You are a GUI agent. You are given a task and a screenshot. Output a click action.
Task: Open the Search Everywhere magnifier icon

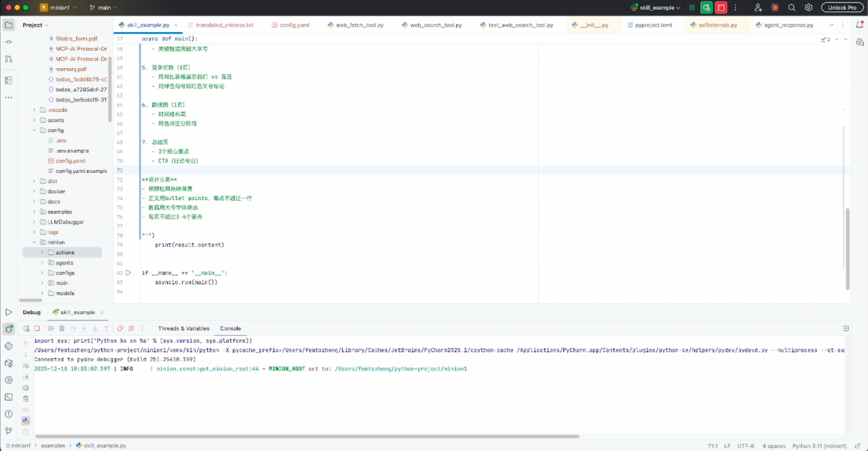792,7
